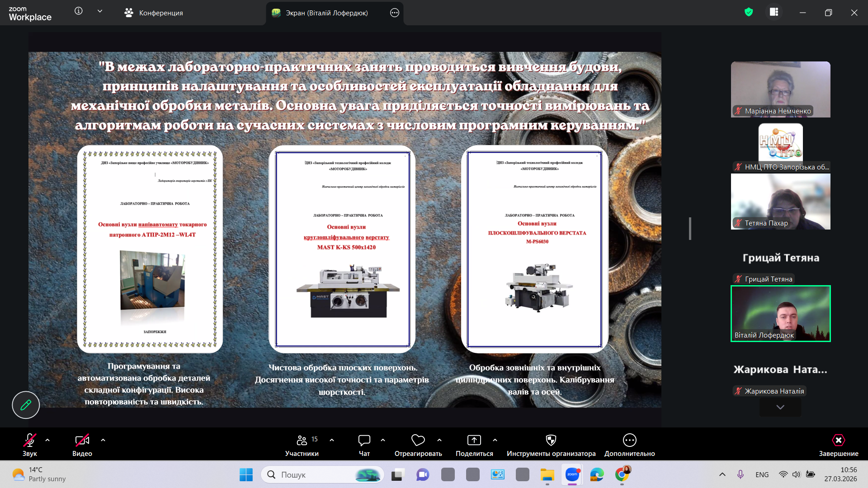This screenshot has width=868, height=488.
Task: Open Участники participants list
Action: pyautogui.click(x=302, y=445)
